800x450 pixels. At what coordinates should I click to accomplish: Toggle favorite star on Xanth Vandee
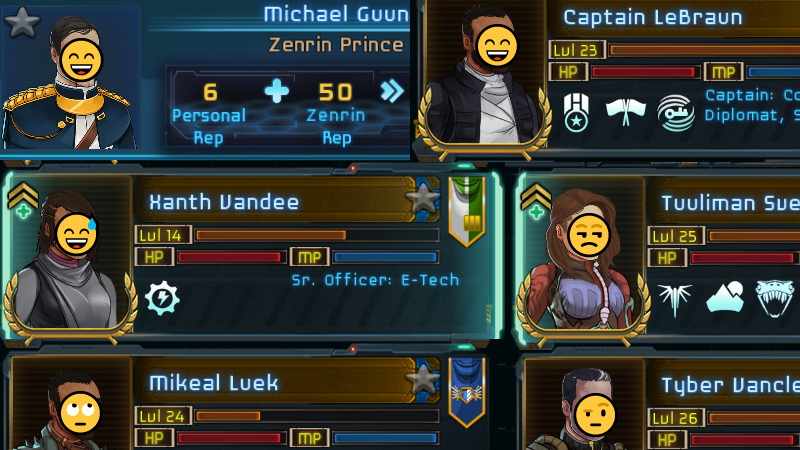(x=422, y=198)
